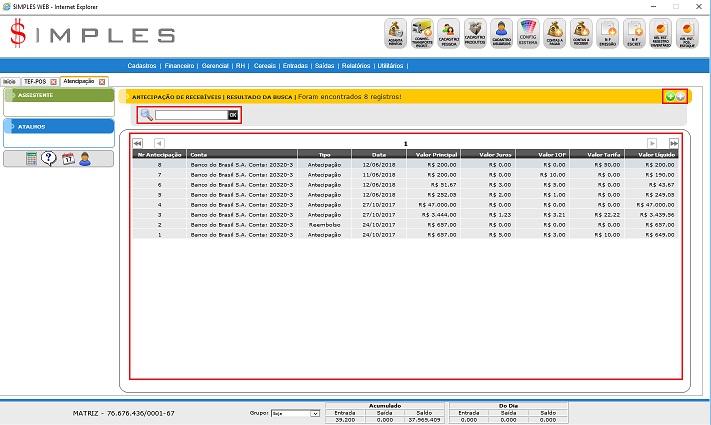
Task: Click the help question mark icon
Action: (x=49, y=159)
